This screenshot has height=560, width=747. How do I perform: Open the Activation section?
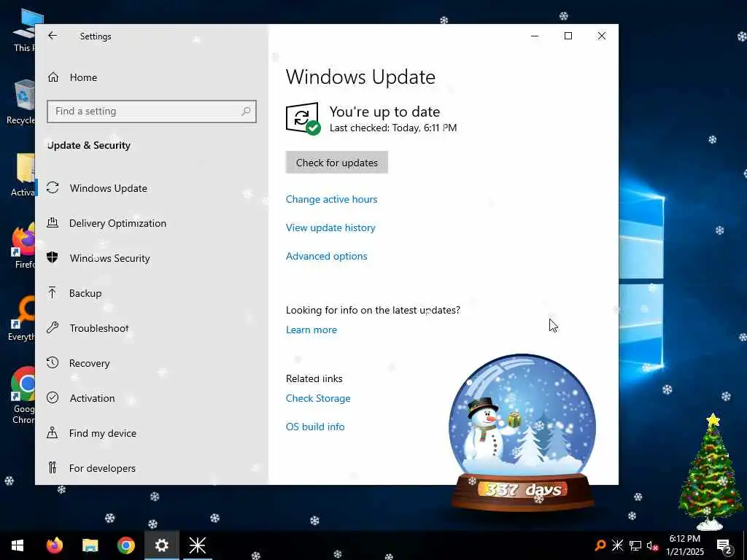point(93,398)
